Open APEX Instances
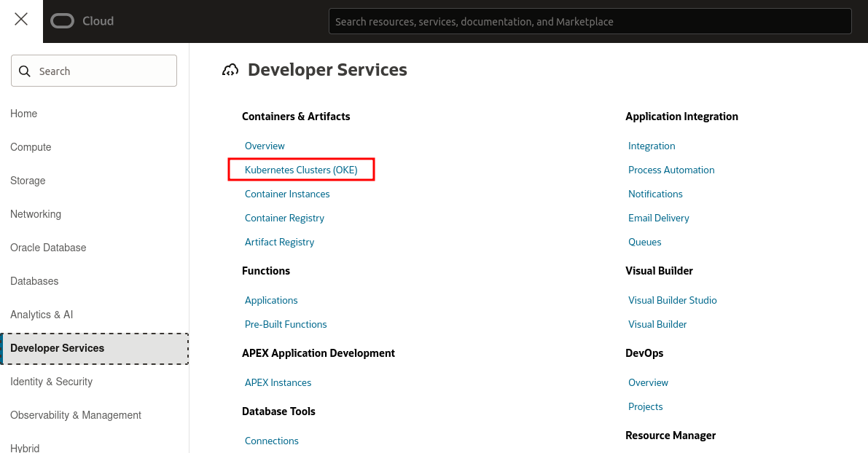868x453 pixels. (x=278, y=382)
